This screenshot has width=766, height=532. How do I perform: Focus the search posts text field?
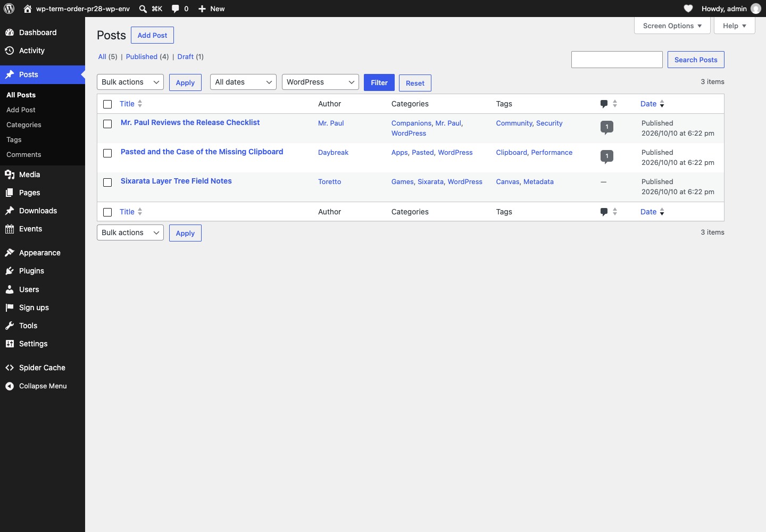pyautogui.click(x=617, y=60)
